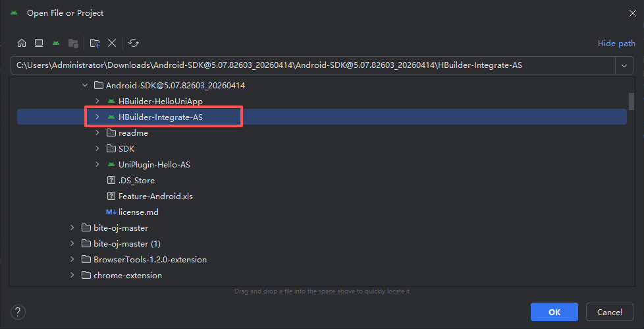
Task: Click the Cancel button
Action: click(610, 312)
